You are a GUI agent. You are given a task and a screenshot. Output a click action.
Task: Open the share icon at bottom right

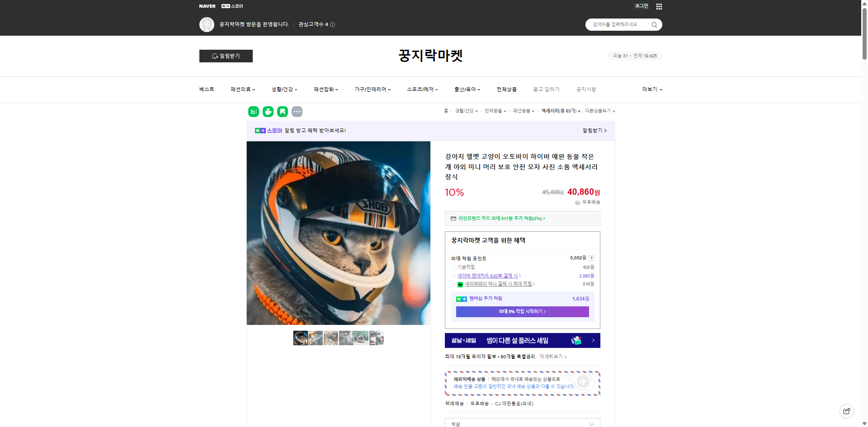click(x=846, y=411)
